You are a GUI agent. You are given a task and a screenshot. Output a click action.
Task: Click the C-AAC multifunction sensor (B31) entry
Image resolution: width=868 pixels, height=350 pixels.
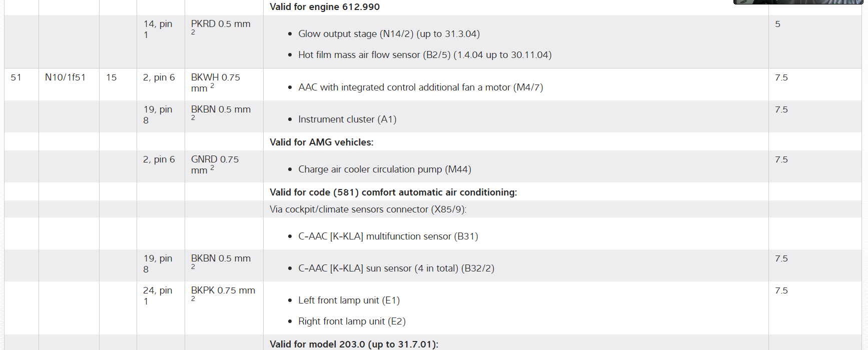388,236
